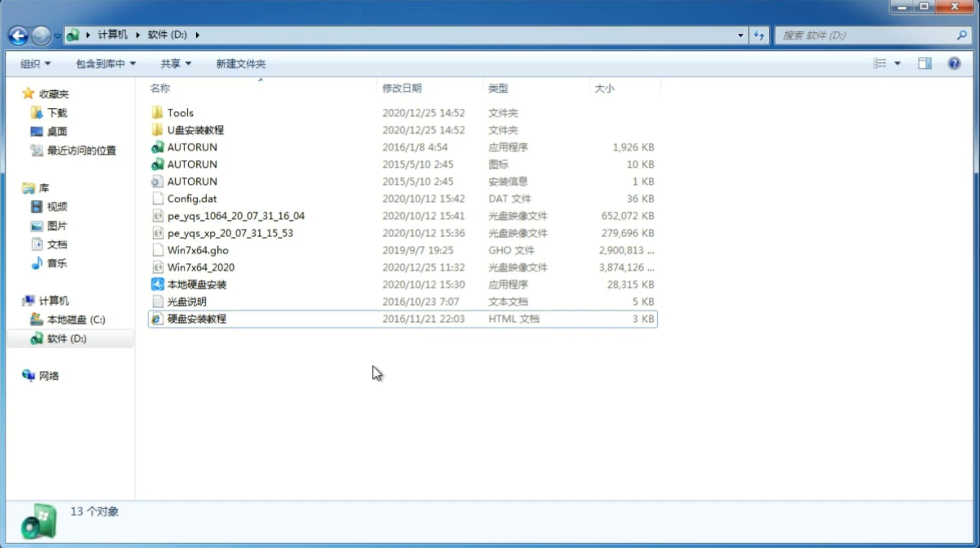The image size is (980, 548).
Task: Click 新建文件夹 button
Action: pos(240,63)
